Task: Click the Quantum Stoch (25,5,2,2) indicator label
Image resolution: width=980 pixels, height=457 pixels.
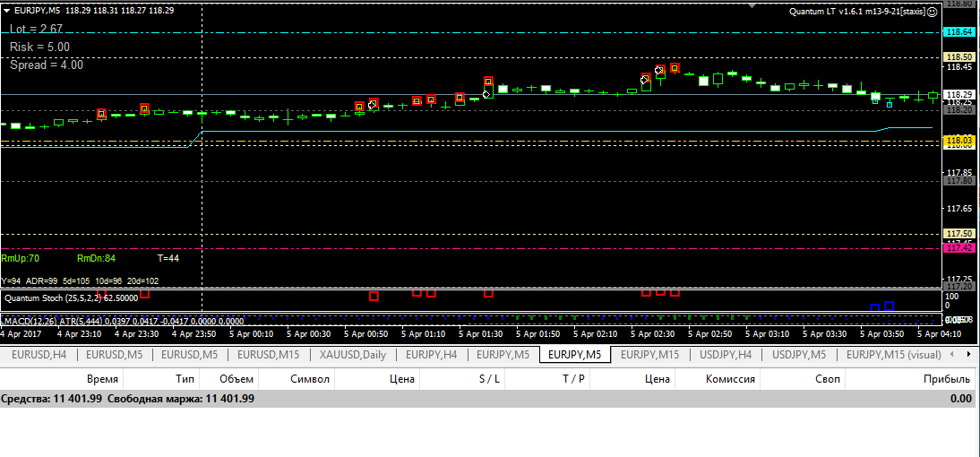Action: (72, 298)
